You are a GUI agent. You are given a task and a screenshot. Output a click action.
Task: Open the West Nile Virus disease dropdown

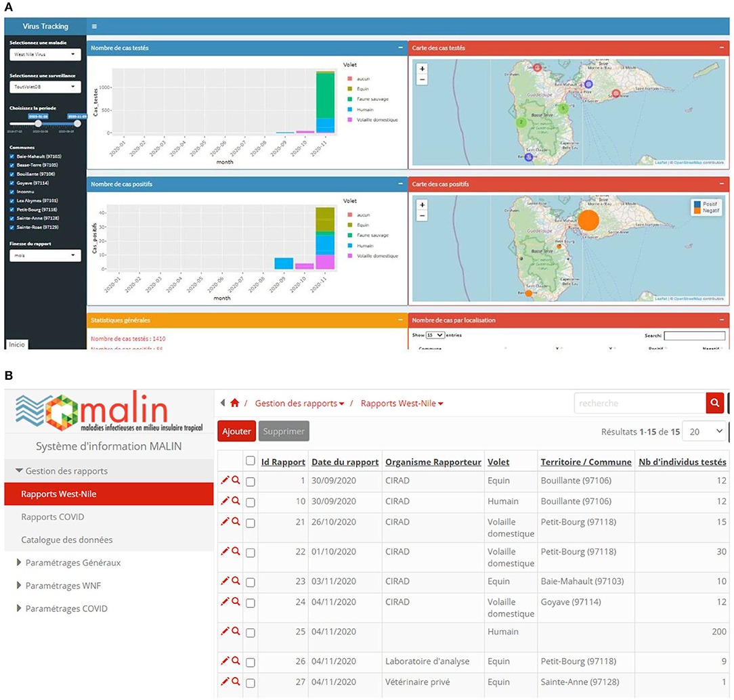pos(45,54)
